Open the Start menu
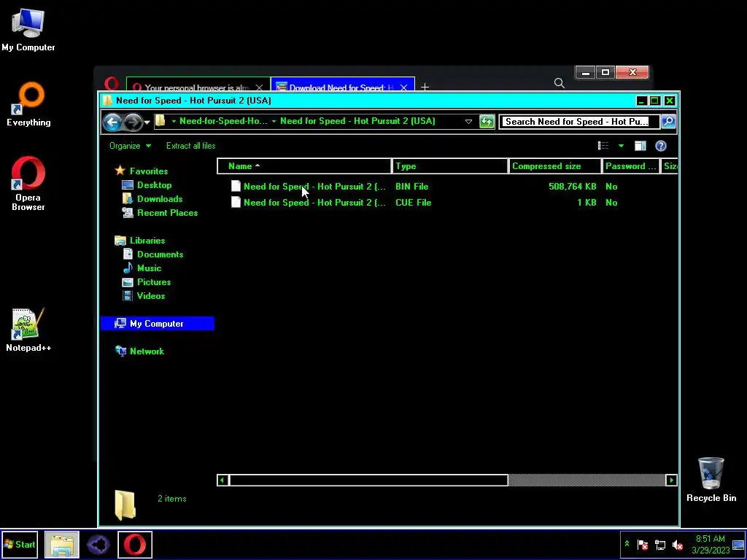The height and width of the screenshot is (560, 747). pos(20,544)
